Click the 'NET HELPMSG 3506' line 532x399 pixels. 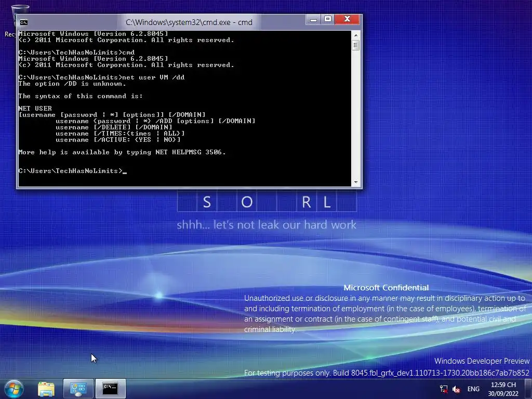[x=122, y=152]
